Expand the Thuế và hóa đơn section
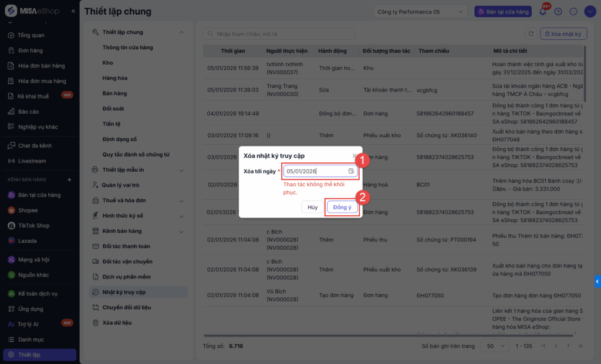The height and width of the screenshot is (364, 601). click(x=181, y=200)
